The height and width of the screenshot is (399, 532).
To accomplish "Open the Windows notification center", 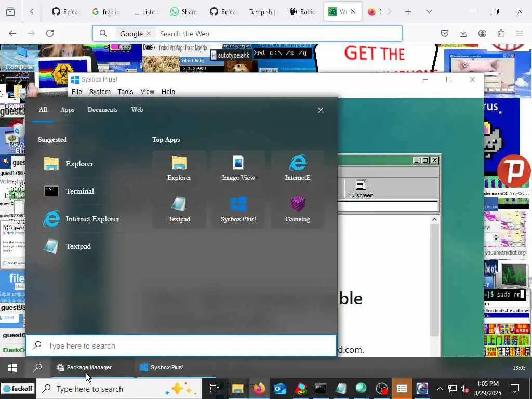I will pos(515,388).
